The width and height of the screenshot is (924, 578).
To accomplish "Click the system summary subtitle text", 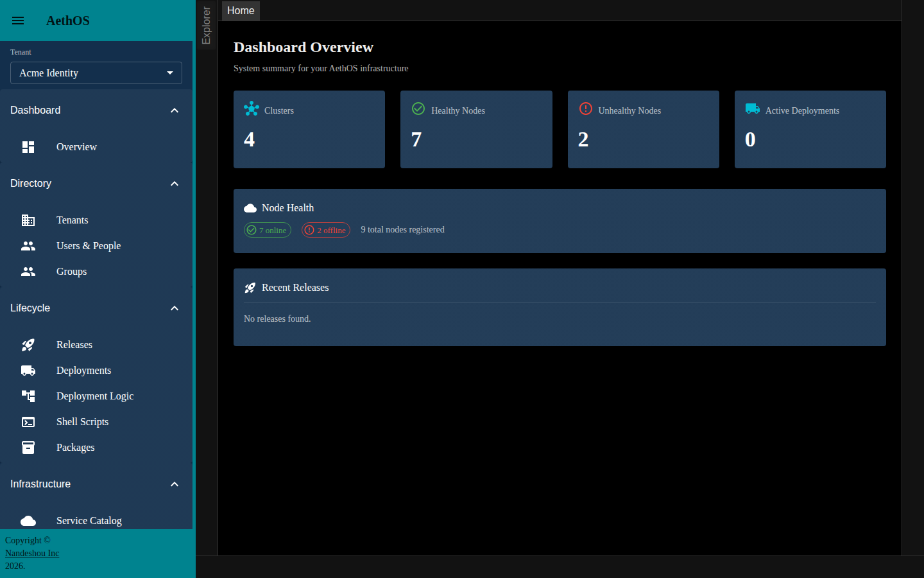I will tap(321, 68).
